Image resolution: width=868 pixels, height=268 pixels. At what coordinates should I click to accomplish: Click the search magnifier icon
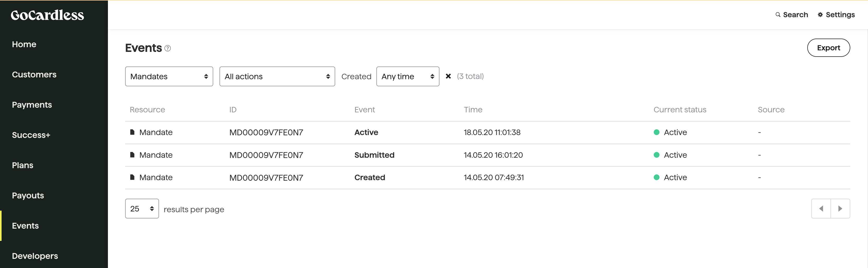[x=778, y=15]
